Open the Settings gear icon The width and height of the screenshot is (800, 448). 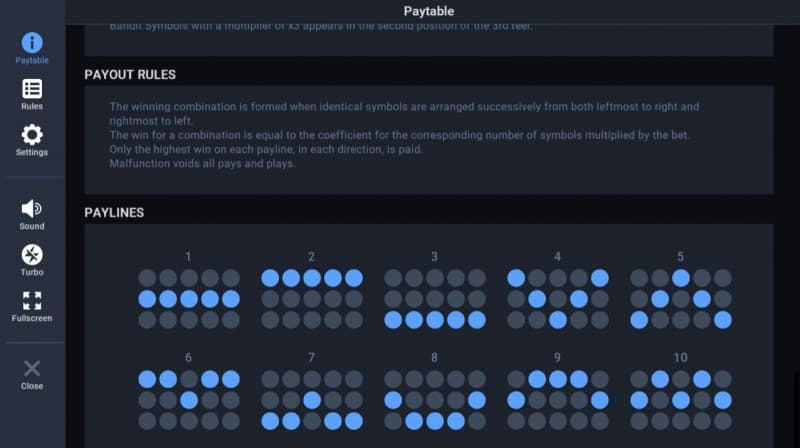[32, 135]
